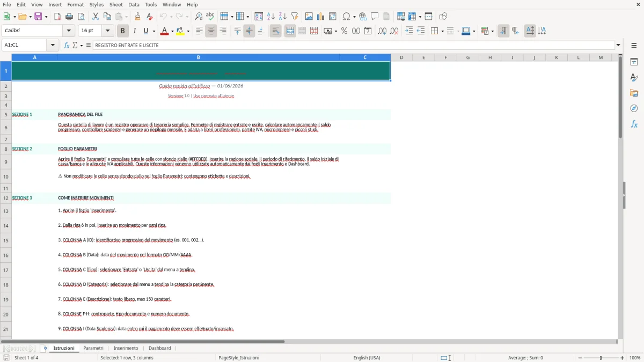The width and height of the screenshot is (644, 362).
Task: Toggle Center Horizontally alignment
Action: tap(211, 31)
